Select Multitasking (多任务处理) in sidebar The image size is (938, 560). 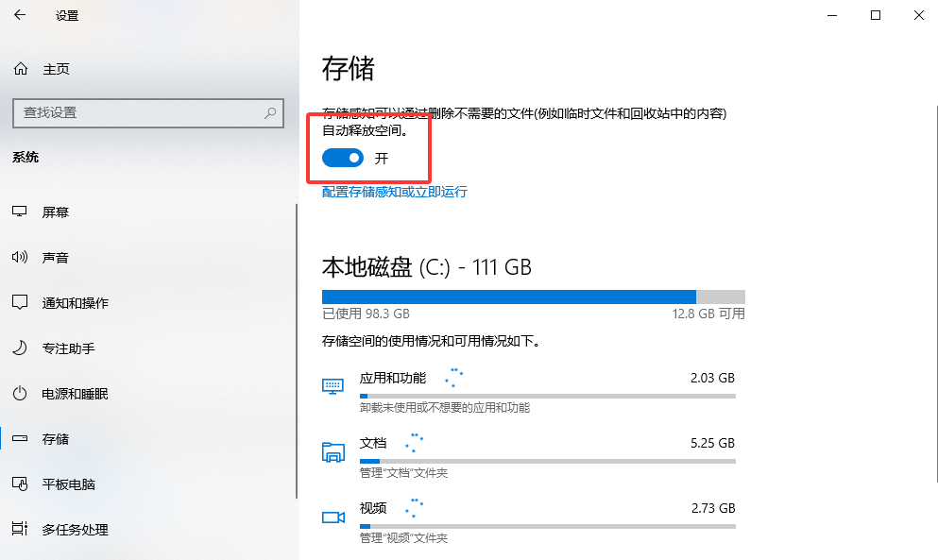[76, 530]
